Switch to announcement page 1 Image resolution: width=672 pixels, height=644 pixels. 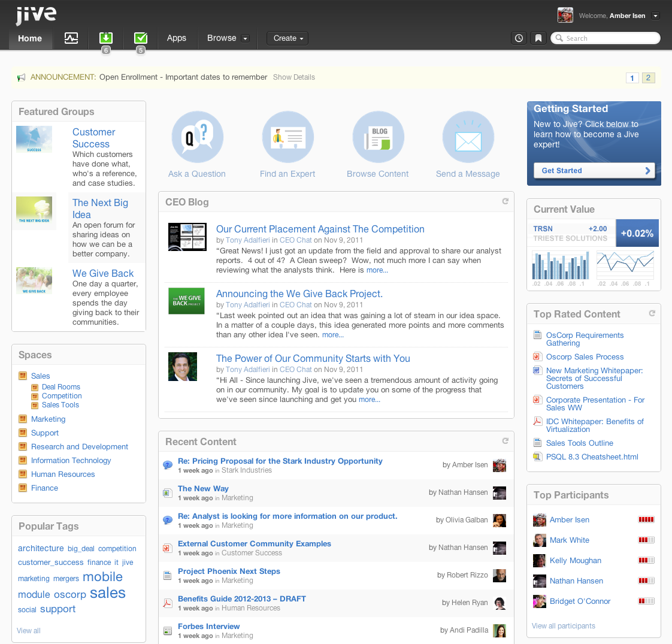pyautogui.click(x=632, y=78)
